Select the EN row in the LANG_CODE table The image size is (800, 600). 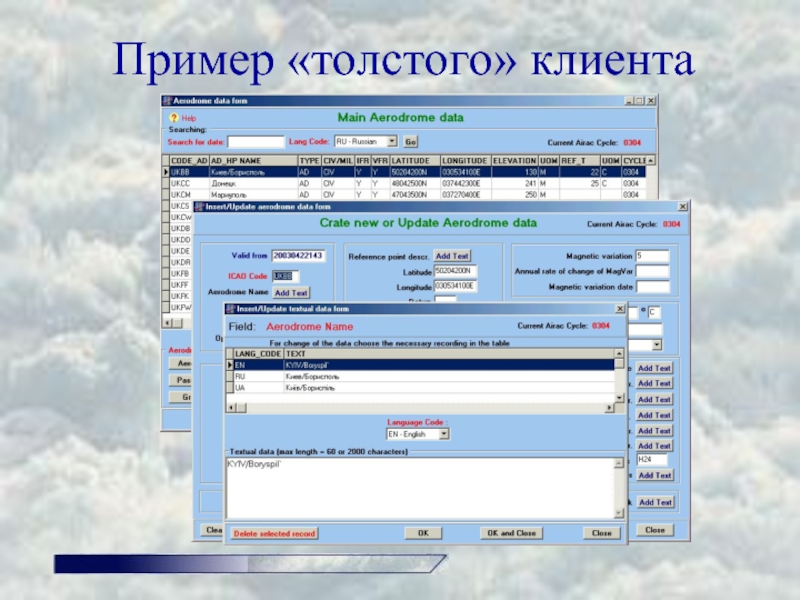[424, 365]
